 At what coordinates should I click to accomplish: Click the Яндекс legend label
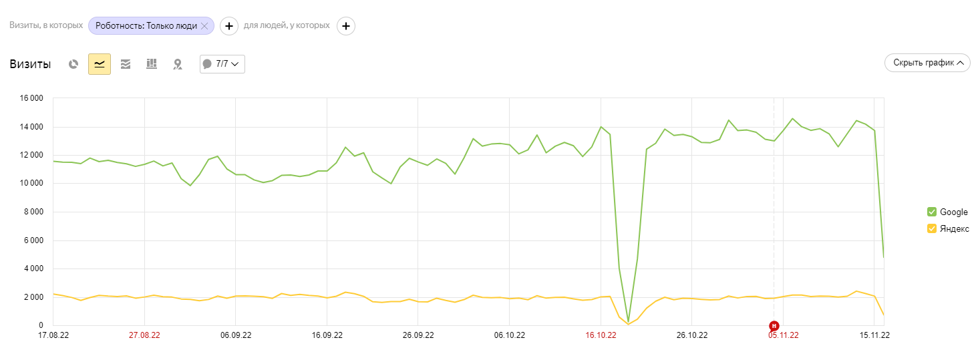pyautogui.click(x=955, y=228)
